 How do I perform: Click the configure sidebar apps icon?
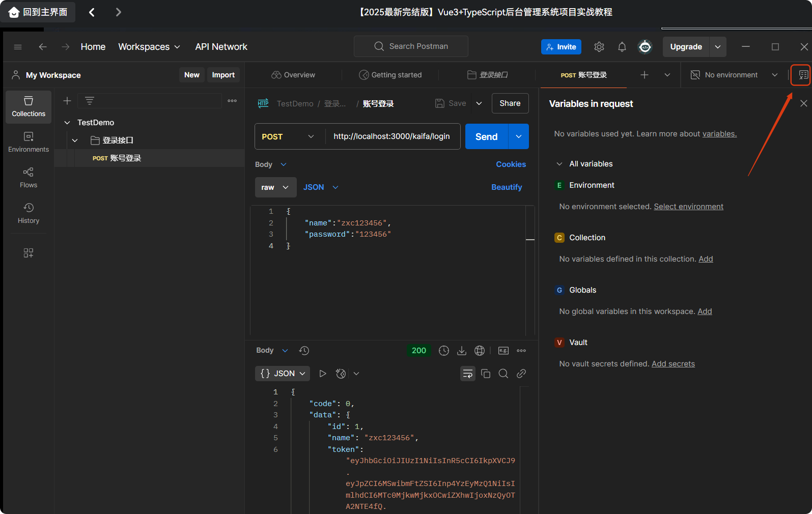[x=29, y=253]
